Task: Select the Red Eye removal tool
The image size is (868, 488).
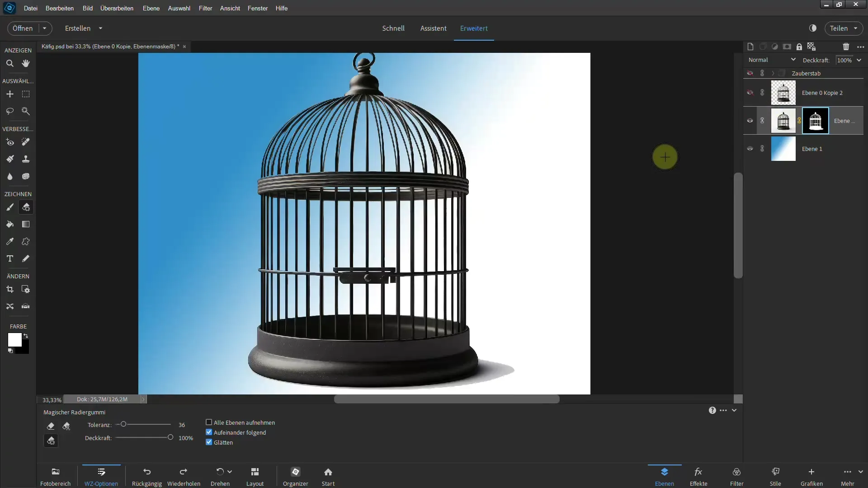Action: (9, 142)
